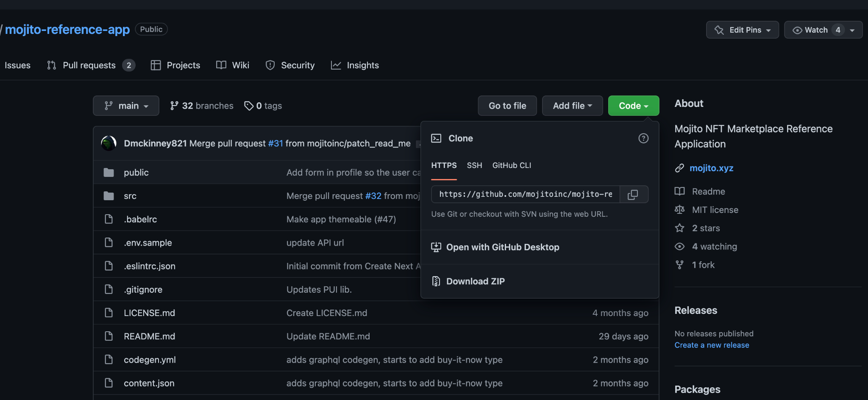Screen dimensions: 868x400
Task: Click the Update README.md commit message
Action: [328, 336]
